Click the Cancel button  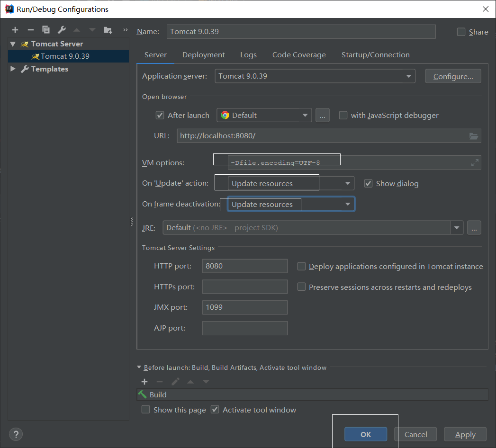(415, 434)
